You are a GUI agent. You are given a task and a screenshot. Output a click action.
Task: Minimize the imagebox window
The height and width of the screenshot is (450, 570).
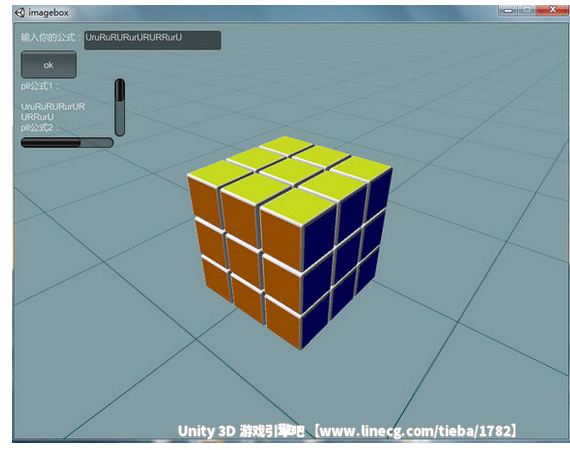tap(508, 11)
